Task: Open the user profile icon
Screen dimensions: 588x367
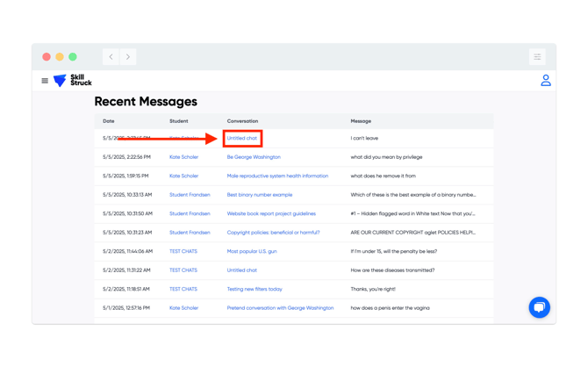Action: 545,81
